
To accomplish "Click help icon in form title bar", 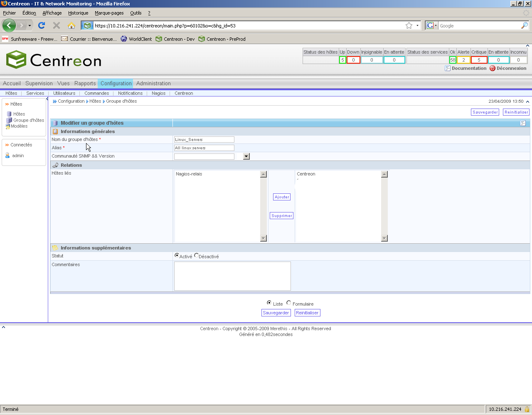I will coord(523,123).
